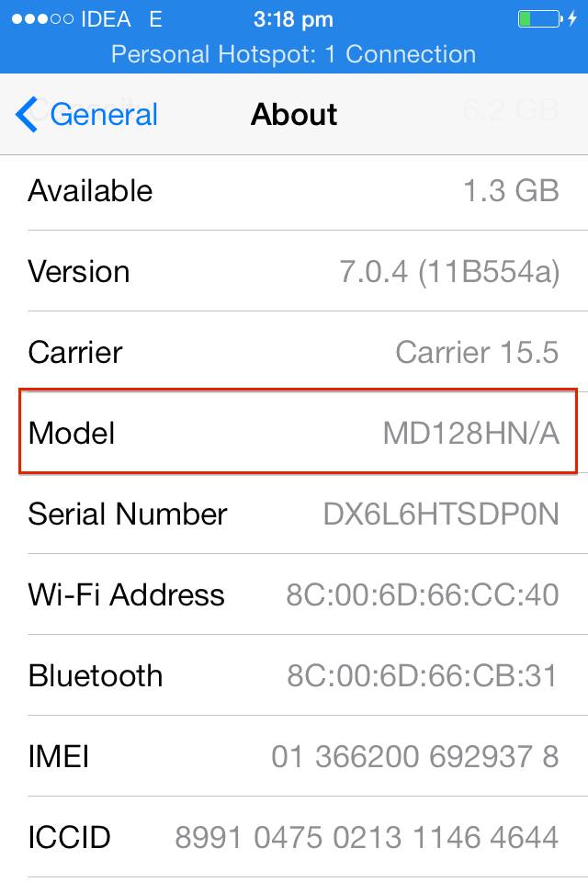
Task: Tap the serial value DX6L6HTSDP0N
Action: [441, 514]
